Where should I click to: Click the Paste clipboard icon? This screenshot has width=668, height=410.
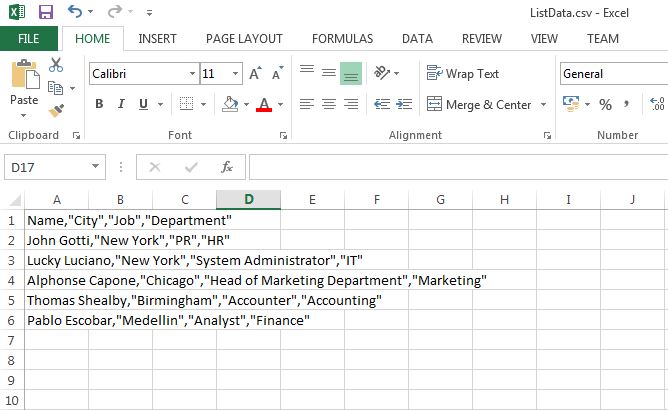(25, 74)
